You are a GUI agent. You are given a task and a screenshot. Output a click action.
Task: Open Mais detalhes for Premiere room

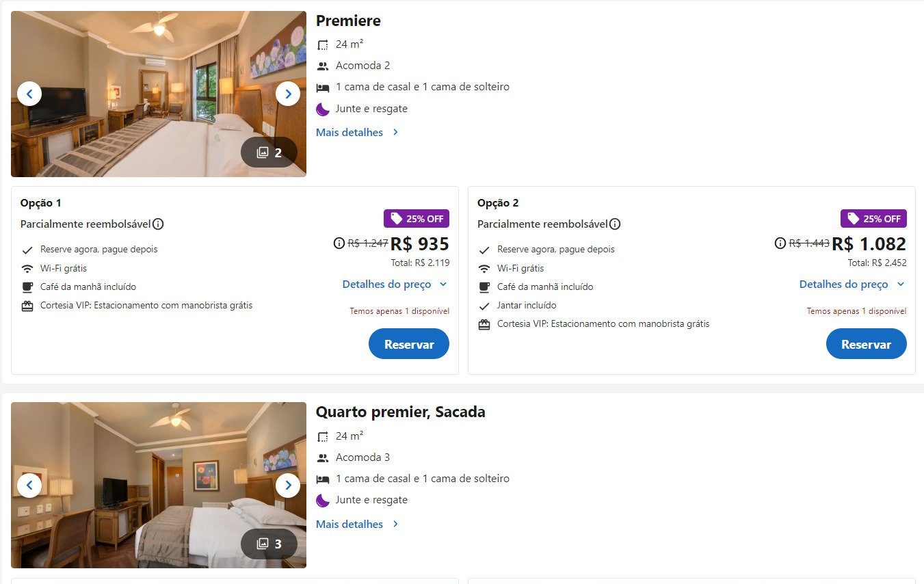[x=358, y=133]
